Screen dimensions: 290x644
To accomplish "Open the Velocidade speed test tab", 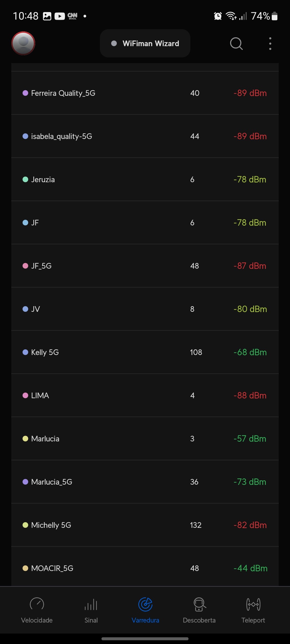I will tap(37, 610).
